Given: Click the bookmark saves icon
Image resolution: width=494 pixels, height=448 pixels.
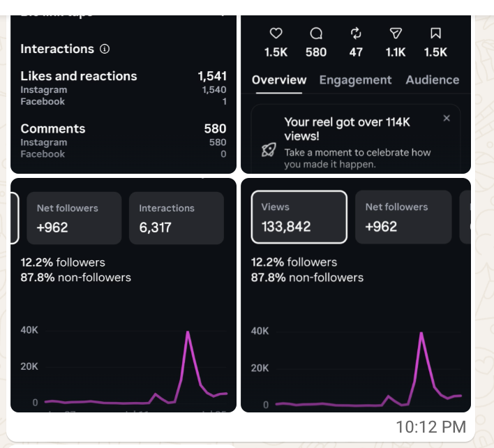Looking at the screenshot, I should [x=435, y=33].
